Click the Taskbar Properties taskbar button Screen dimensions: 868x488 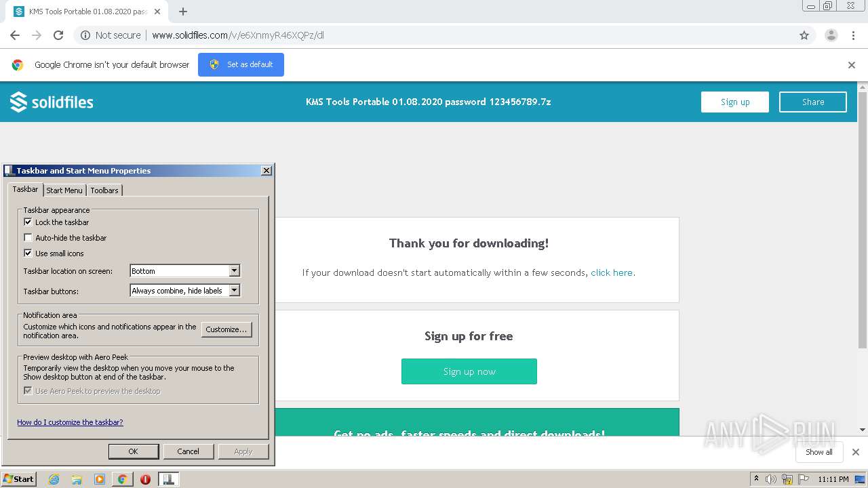click(168, 479)
